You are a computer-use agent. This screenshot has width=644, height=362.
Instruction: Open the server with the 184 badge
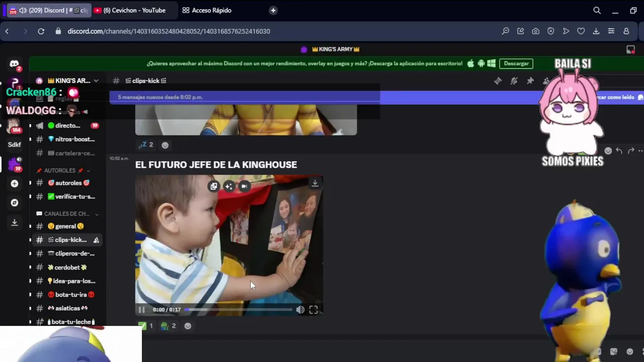pos(14,125)
